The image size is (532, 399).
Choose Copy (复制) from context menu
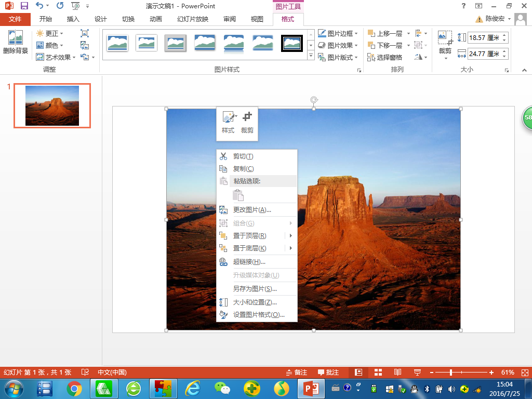click(x=257, y=169)
